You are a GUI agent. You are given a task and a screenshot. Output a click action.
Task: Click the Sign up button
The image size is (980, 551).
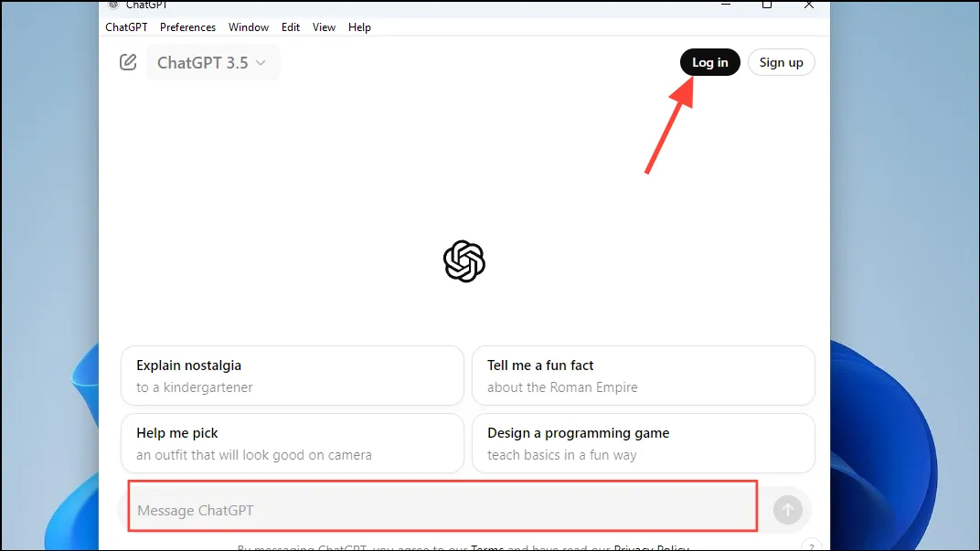coord(781,62)
